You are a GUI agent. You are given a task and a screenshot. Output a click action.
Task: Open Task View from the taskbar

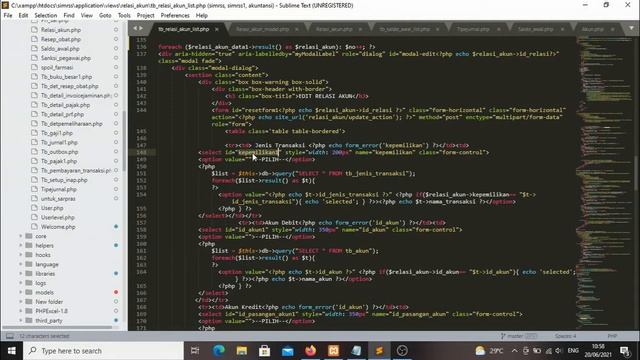click(195, 351)
